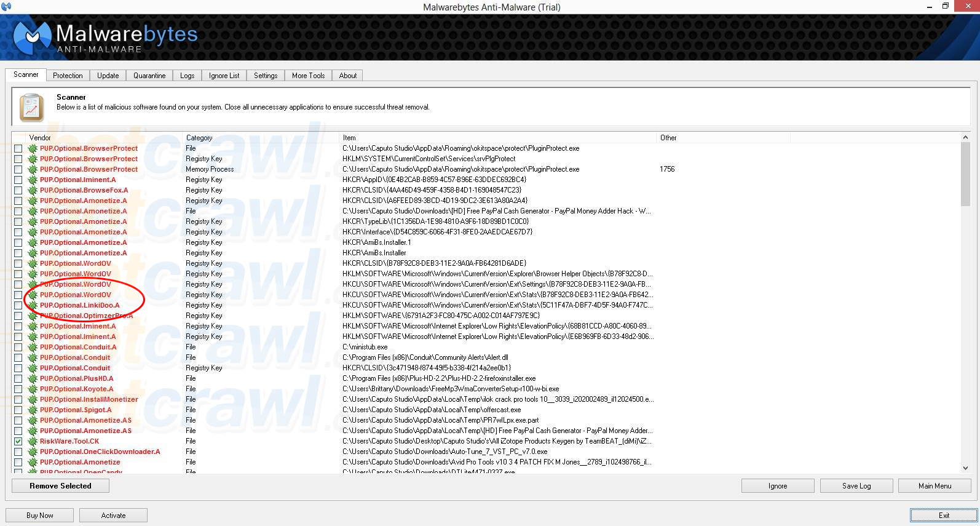
Task: Click the bug icon beside PUP.Optional.BrowseFox.A
Action: [33, 190]
